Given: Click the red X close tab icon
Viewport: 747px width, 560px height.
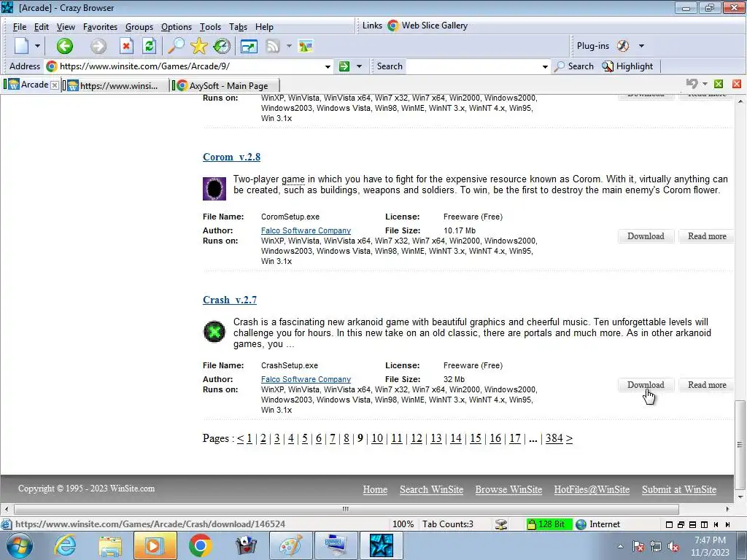Looking at the screenshot, I should tap(737, 85).
